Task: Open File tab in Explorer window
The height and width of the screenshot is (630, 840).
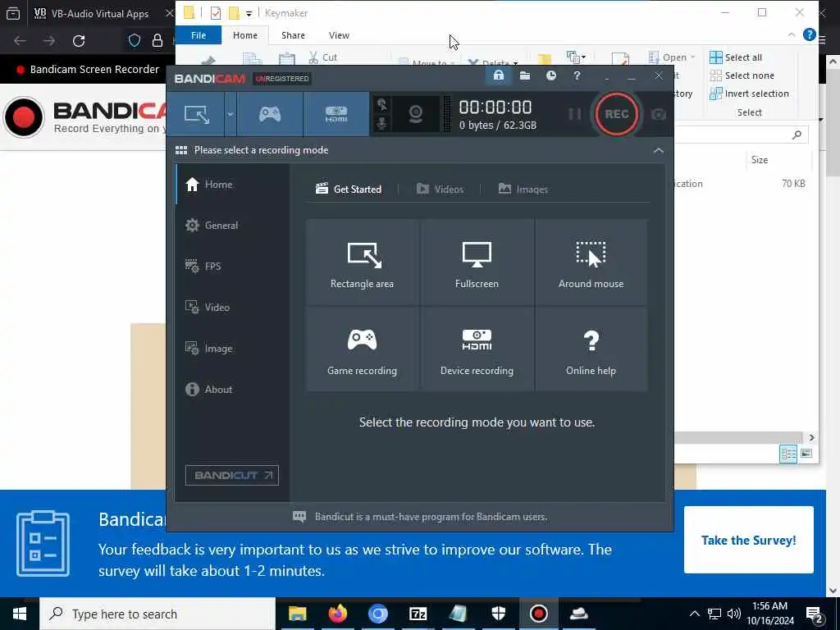Action: click(x=199, y=35)
